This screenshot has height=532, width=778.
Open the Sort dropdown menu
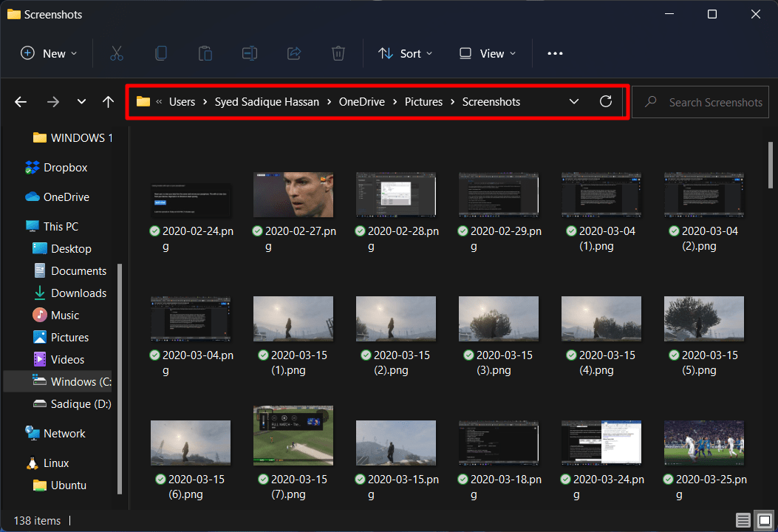pyautogui.click(x=405, y=53)
